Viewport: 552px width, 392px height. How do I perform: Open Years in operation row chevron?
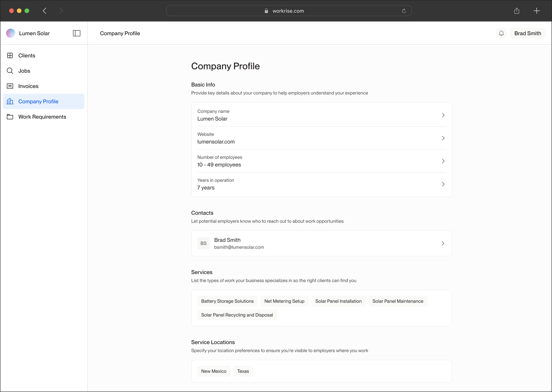pos(443,184)
